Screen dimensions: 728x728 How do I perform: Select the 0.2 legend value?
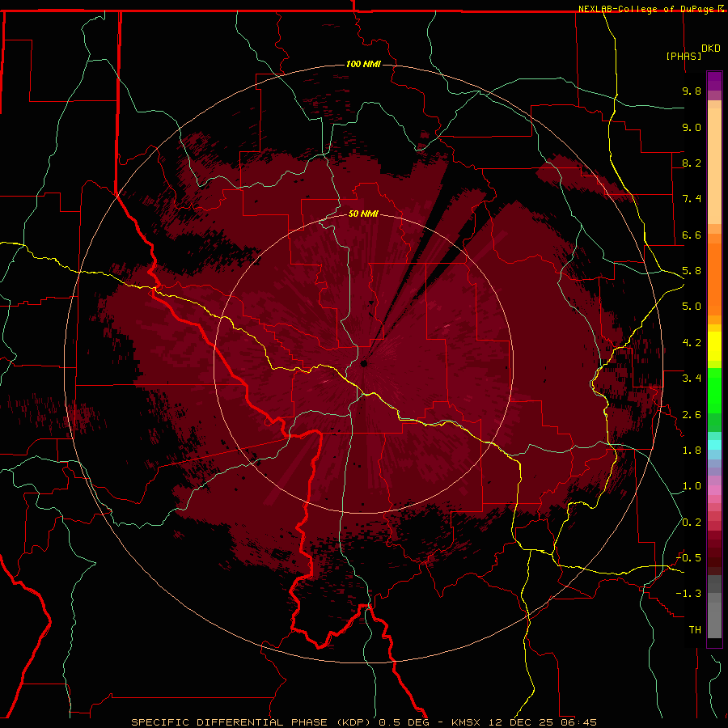click(692, 523)
